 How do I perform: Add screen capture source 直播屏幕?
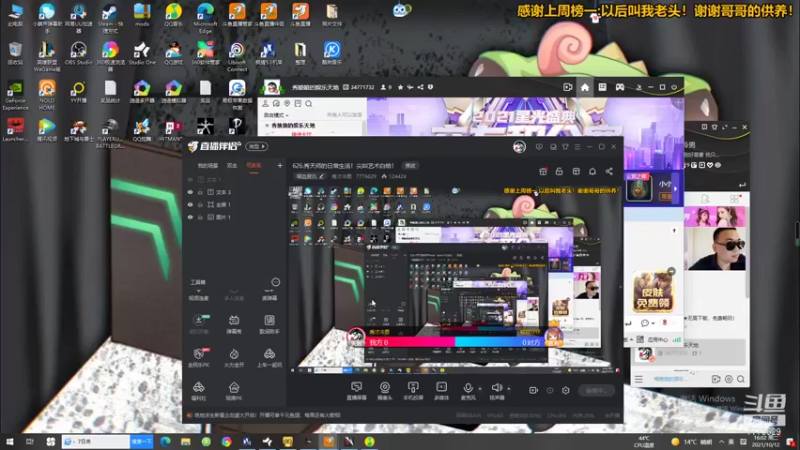[356, 391]
